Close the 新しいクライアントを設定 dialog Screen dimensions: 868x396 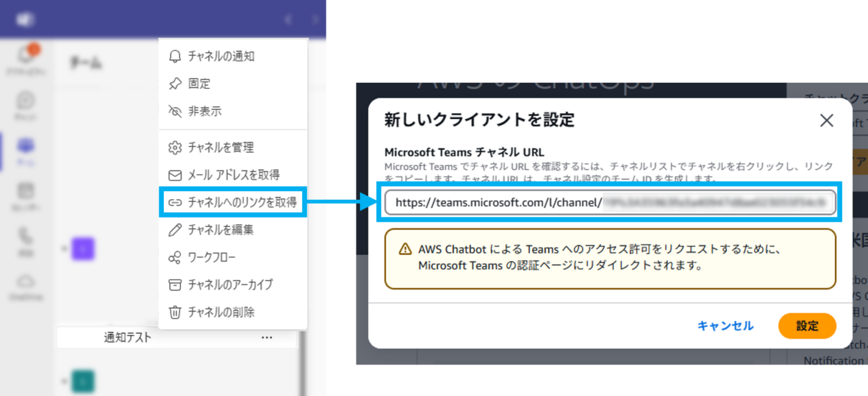tap(827, 120)
